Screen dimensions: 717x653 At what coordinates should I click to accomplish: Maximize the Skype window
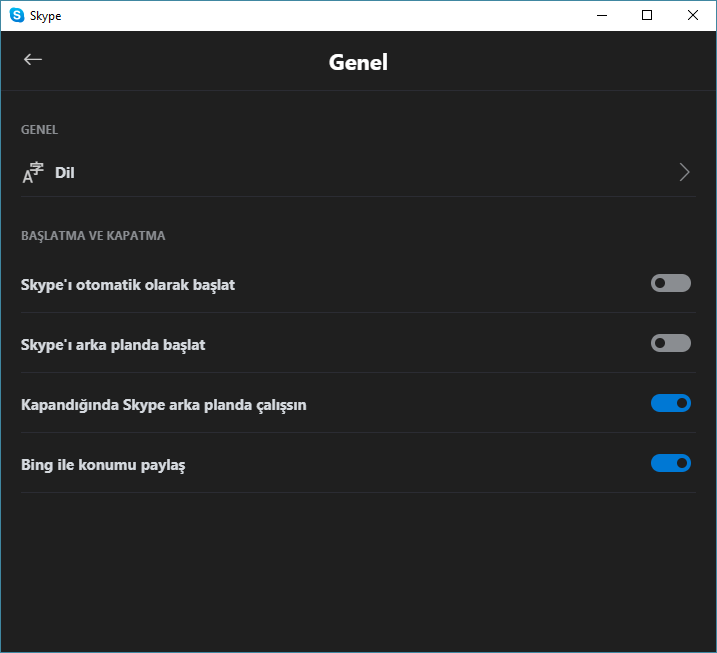coord(647,16)
